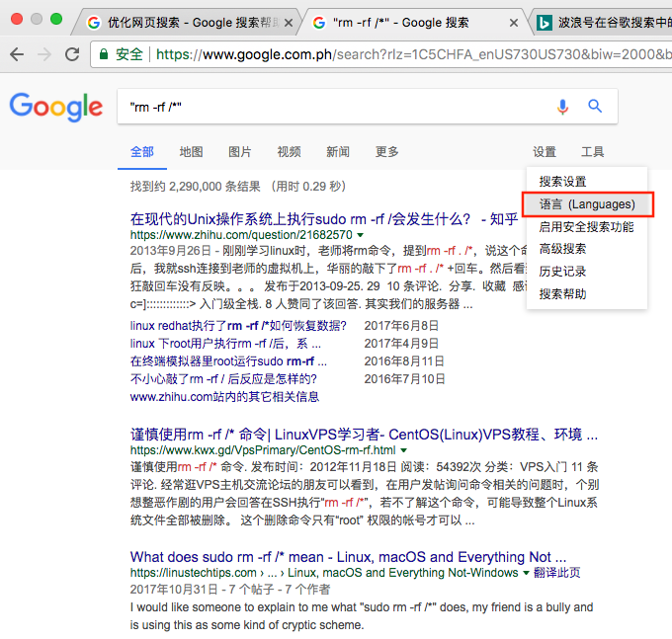672x639 pixels.
Task: Choose 高级搜索 from settings menu
Action: (587, 249)
